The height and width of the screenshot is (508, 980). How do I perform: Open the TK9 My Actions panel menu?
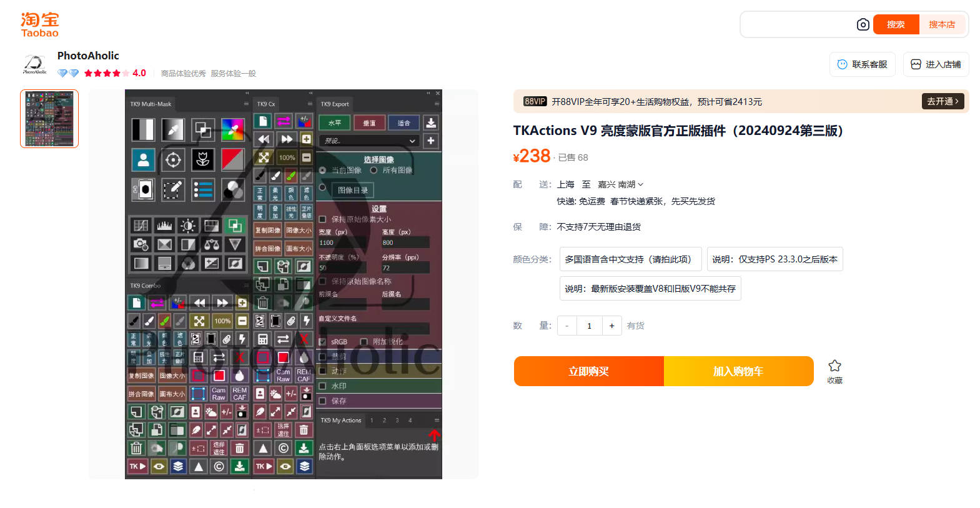tap(437, 421)
